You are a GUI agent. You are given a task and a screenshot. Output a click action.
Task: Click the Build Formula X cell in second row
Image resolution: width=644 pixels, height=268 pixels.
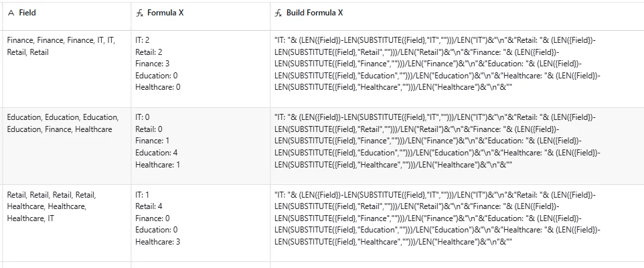pos(457,146)
